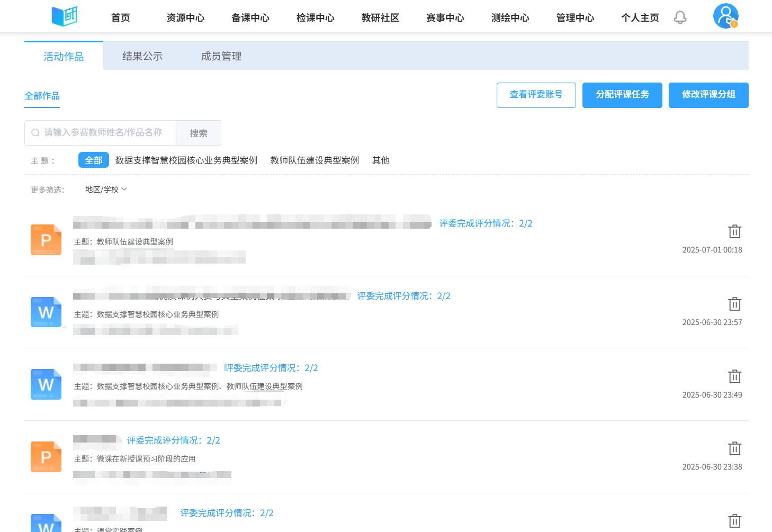Filter by 数据支撑智慧校园核心业务典型案例 theme

tap(186, 160)
